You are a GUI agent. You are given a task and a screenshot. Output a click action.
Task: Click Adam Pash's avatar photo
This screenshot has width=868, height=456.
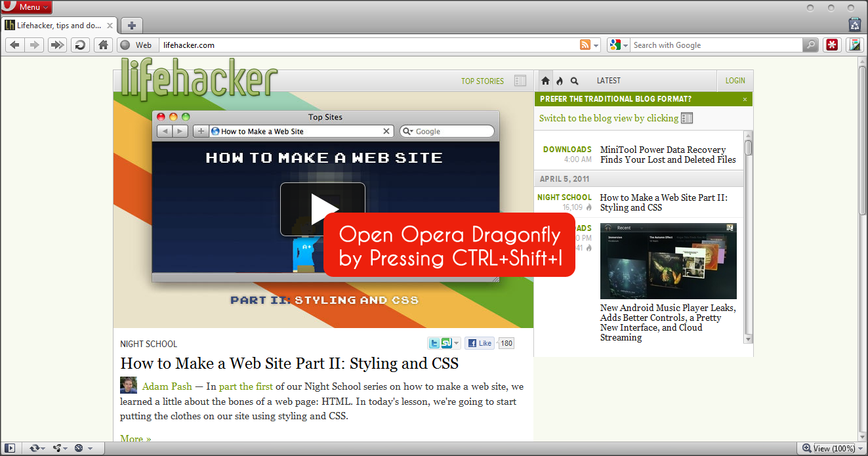[129, 386]
